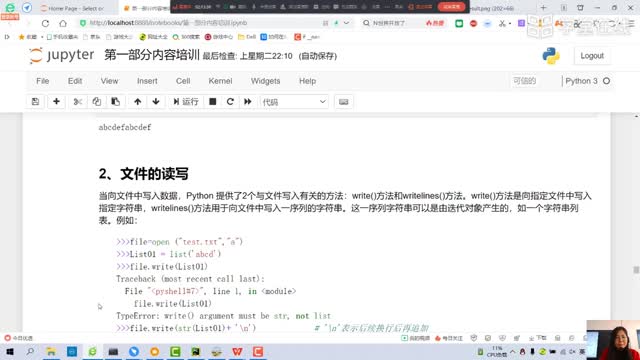Move the selected cell down with the arrow icon
Image resolution: width=640 pixels, height=360 pixels.
click(x=156, y=102)
